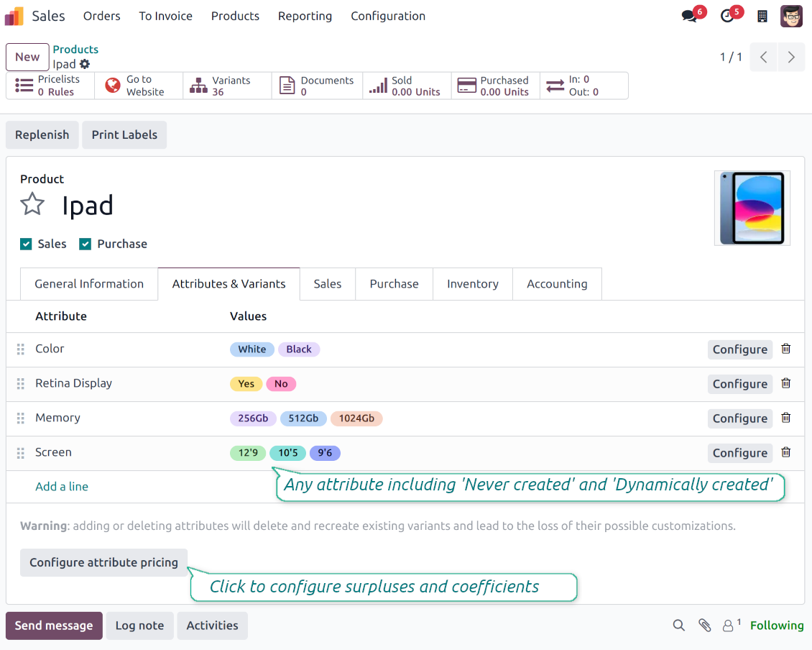Switch to Attributes & Variants tab
Viewport: 812px width, 650px height.
(229, 284)
